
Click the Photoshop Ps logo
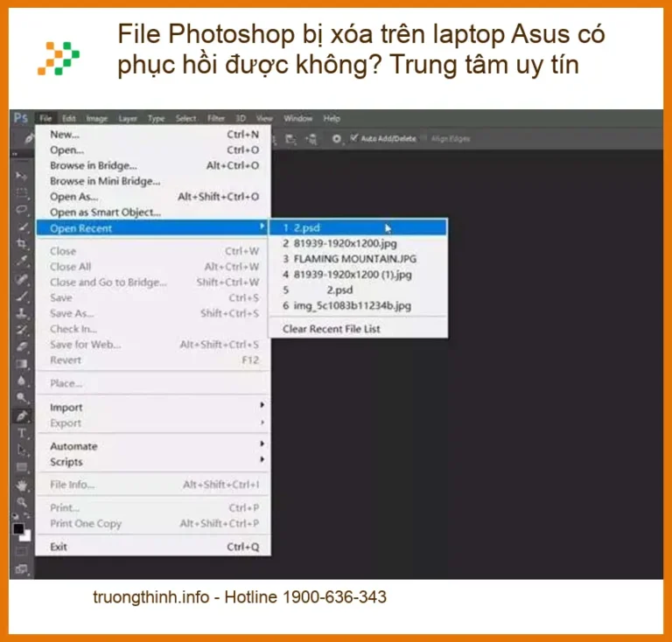tap(21, 118)
